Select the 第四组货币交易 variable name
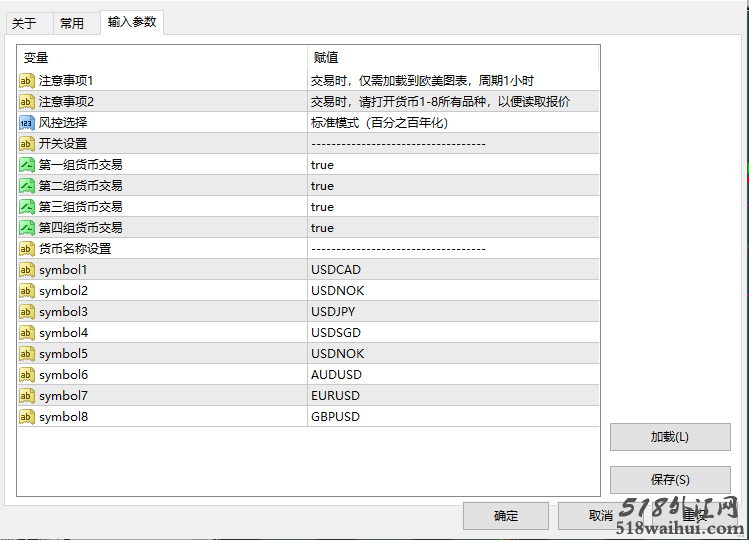 [x=81, y=228]
